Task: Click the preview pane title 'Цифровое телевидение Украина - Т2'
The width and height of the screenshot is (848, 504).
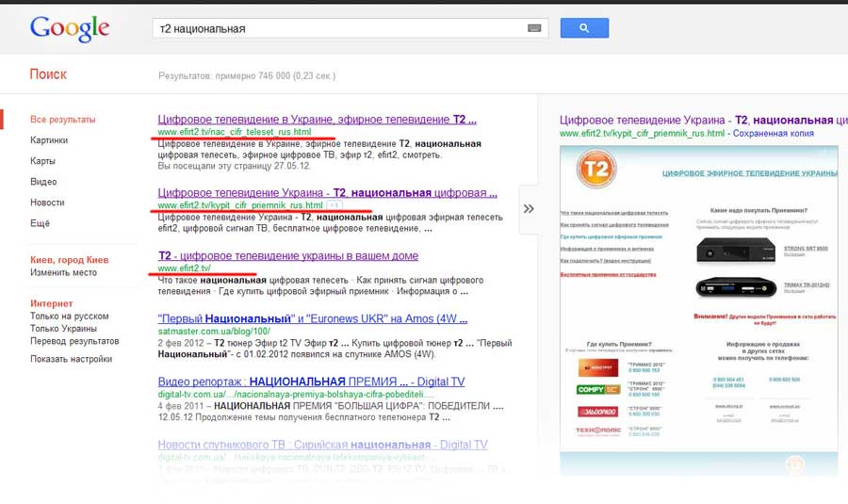Action: point(703,120)
